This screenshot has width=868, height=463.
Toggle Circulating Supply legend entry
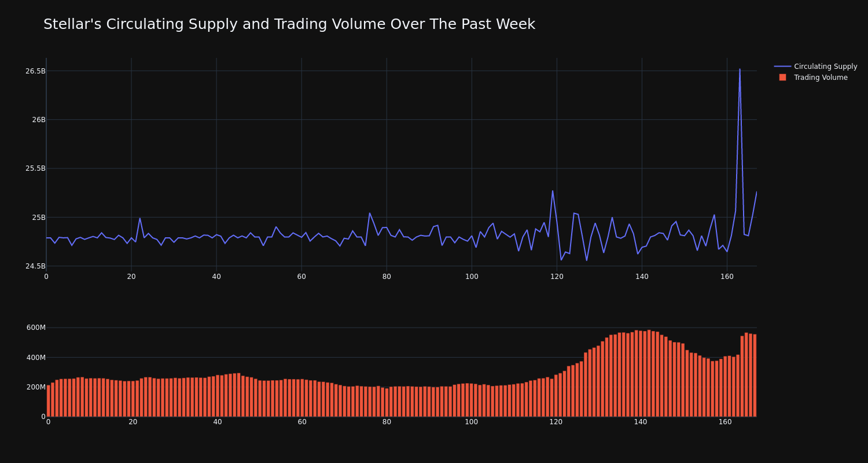click(815, 67)
